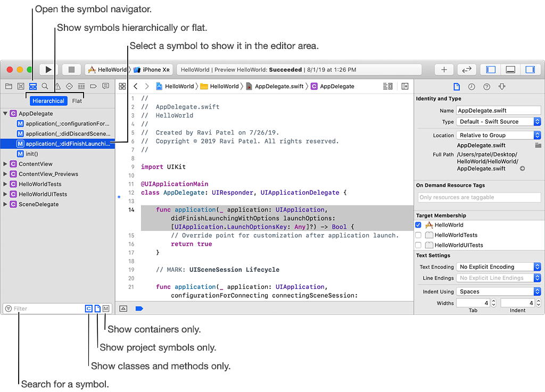Image resolution: width=545 pixels, height=392 pixels.
Task: Open the find navigator magnifier icon
Action: [45, 86]
